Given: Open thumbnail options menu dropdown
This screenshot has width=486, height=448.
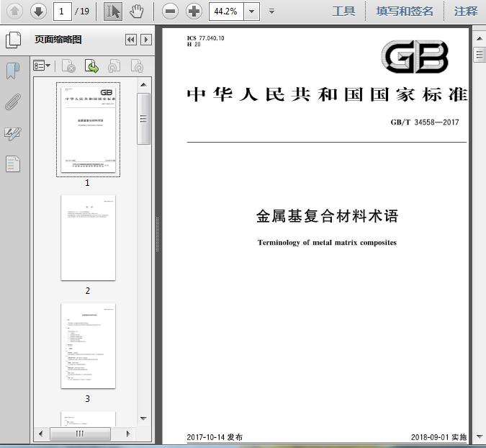Looking at the screenshot, I should [x=42, y=66].
